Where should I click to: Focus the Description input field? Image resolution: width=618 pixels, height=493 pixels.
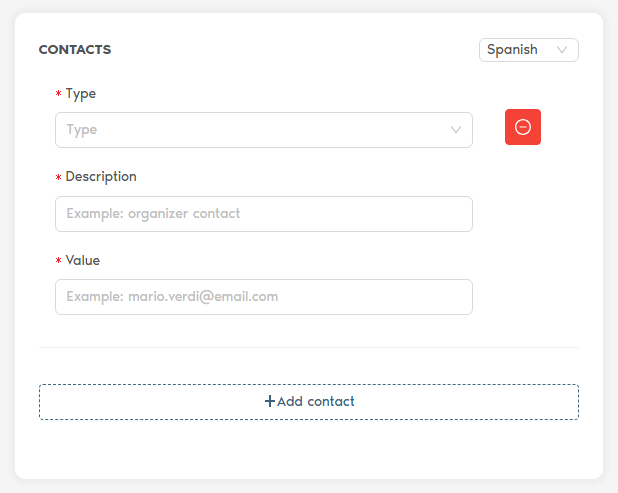[x=263, y=214]
